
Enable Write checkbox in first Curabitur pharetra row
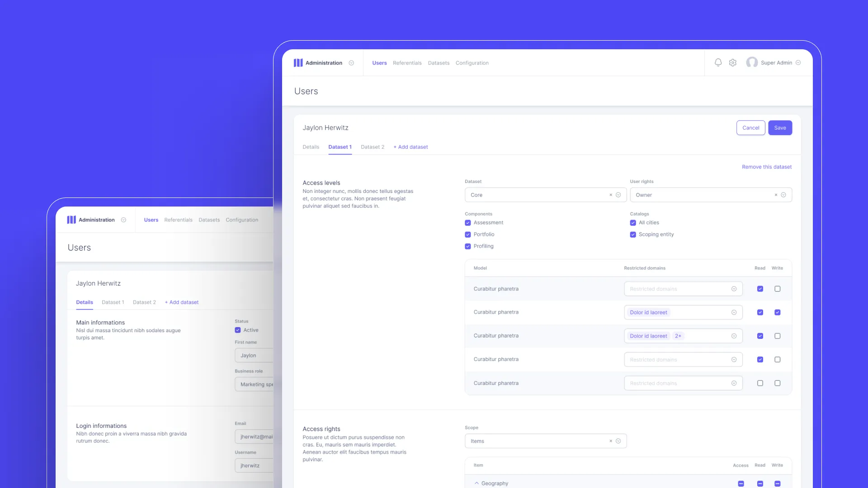(x=777, y=289)
